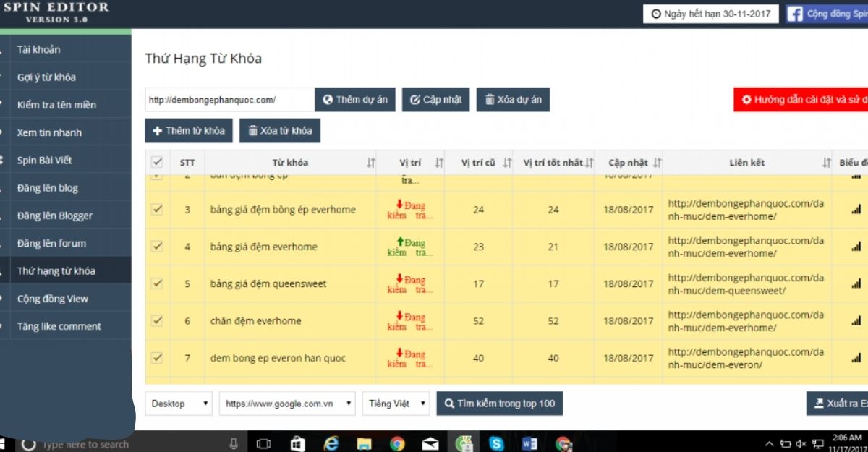
Task: Click the Facebook Cộng đồng Spin icon
Action: click(795, 14)
